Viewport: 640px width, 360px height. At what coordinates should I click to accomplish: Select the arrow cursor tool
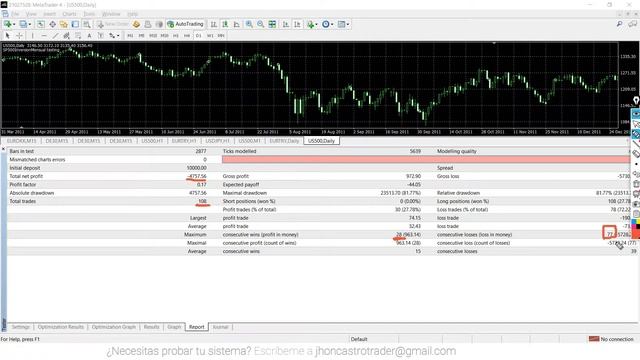pos(7,36)
